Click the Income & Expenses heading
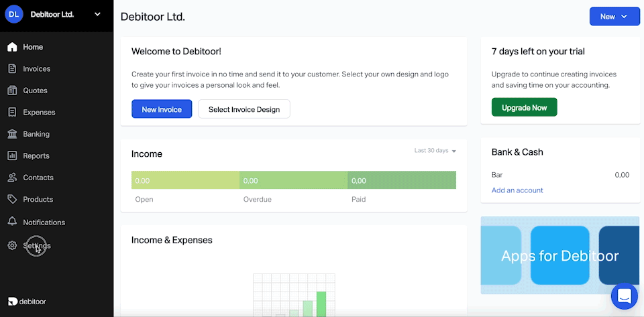This screenshot has width=644, height=317. (172, 241)
